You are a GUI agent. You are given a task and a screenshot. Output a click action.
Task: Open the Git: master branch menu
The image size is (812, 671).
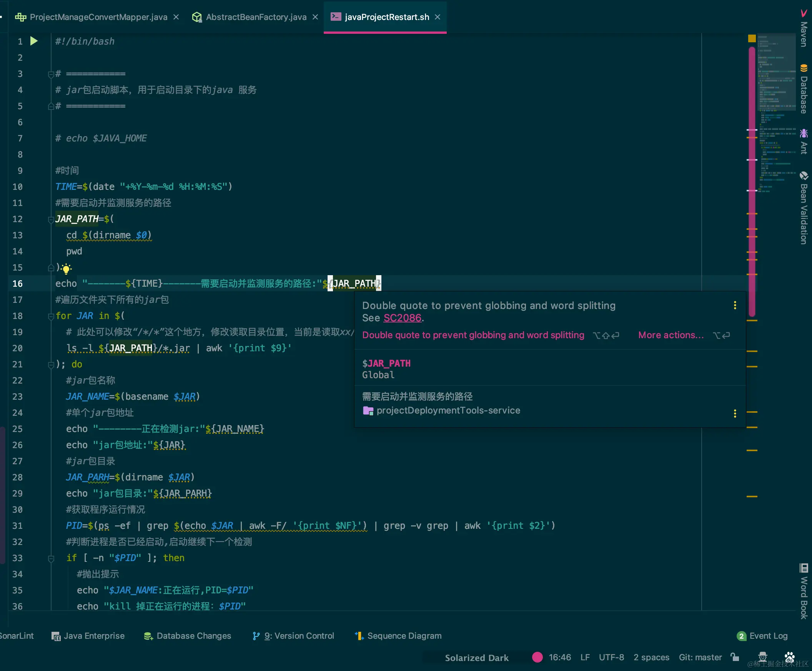700,657
